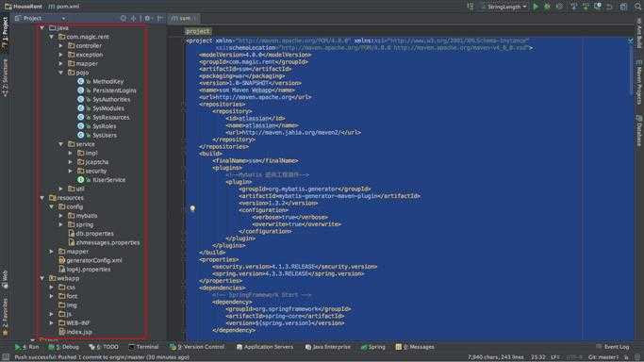Open the Terminal tool window
The width and height of the screenshot is (644, 362).
point(143,347)
